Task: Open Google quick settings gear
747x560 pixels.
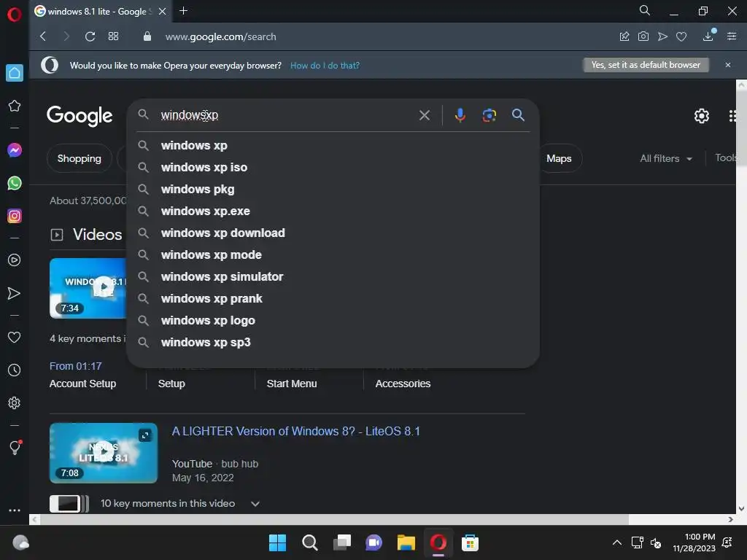Action: [701, 116]
